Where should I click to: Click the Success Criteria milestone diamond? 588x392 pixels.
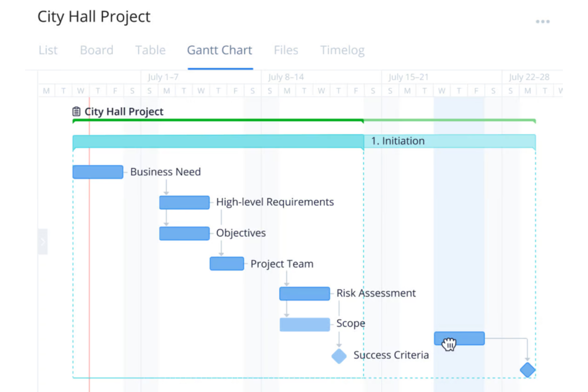pos(339,356)
